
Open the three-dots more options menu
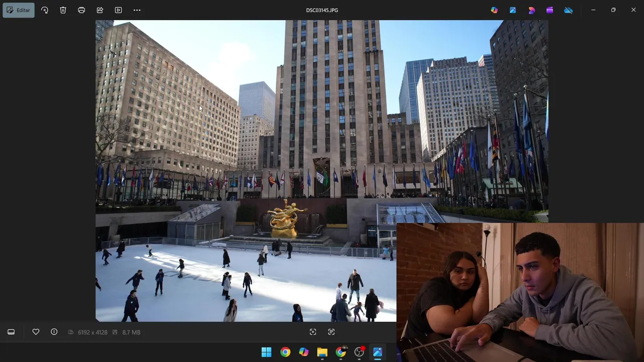(137, 10)
